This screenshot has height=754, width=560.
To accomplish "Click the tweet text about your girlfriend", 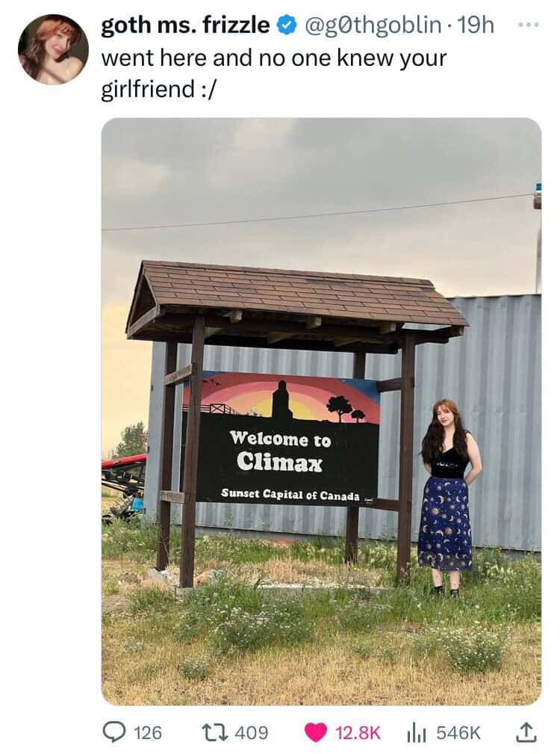I will click(x=274, y=73).
